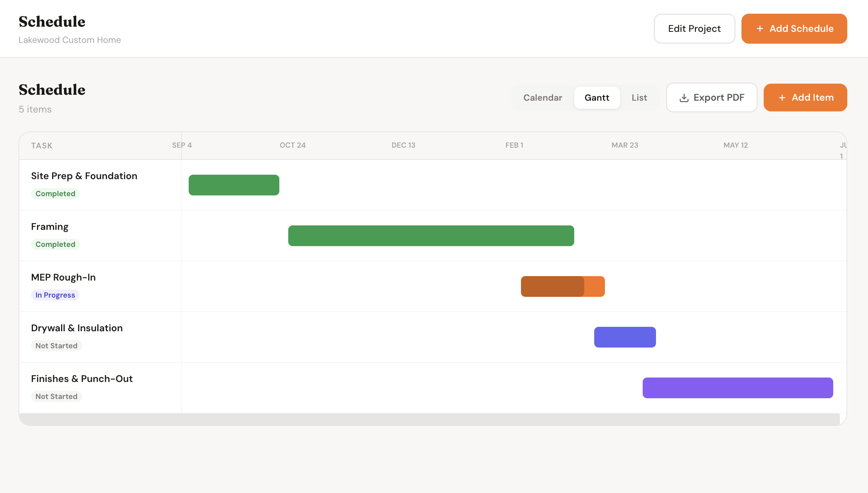Expand the Finishes & Punch-Out task row

pos(82,378)
